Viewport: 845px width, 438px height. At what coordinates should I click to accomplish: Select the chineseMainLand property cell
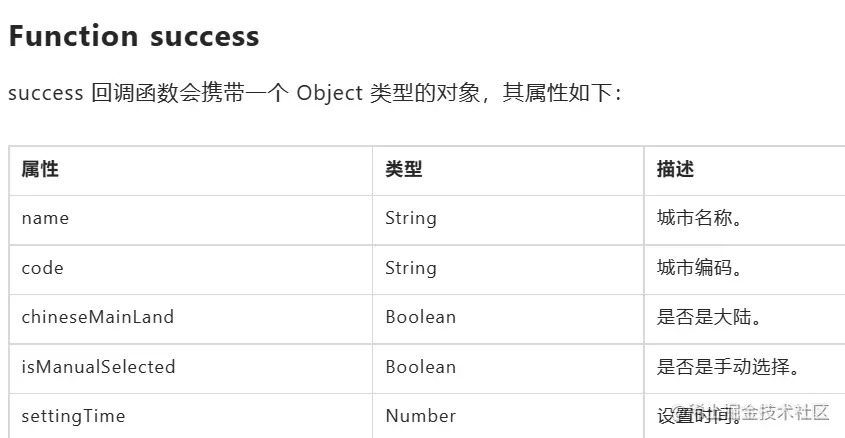coord(97,317)
